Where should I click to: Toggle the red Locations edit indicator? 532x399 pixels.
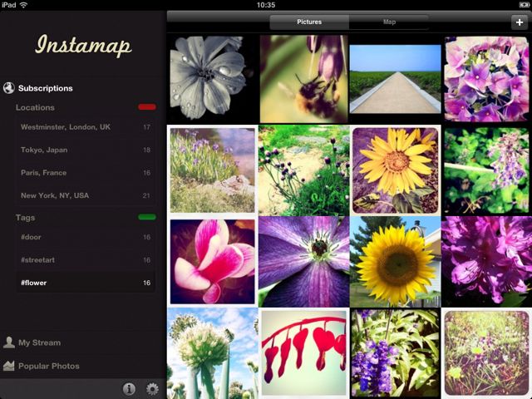147,107
